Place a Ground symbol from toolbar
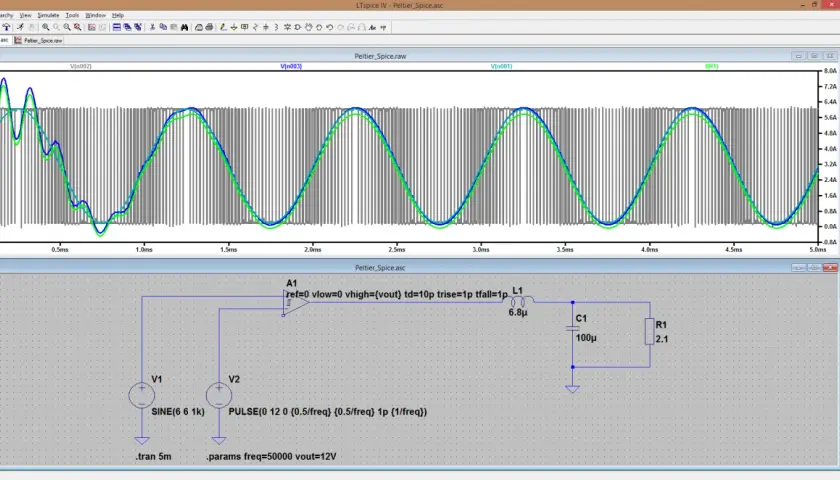 (234, 27)
